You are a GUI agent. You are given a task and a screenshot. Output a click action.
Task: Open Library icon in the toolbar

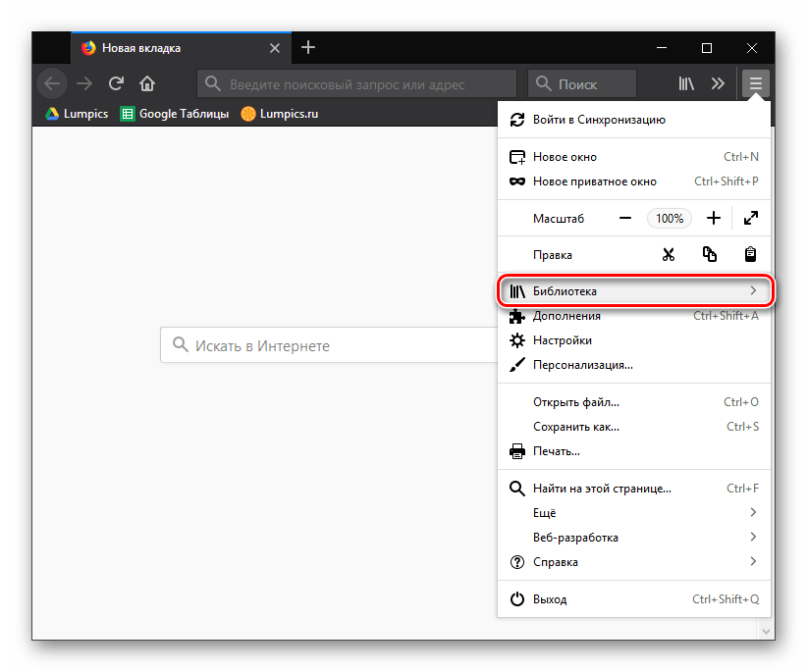click(x=686, y=84)
